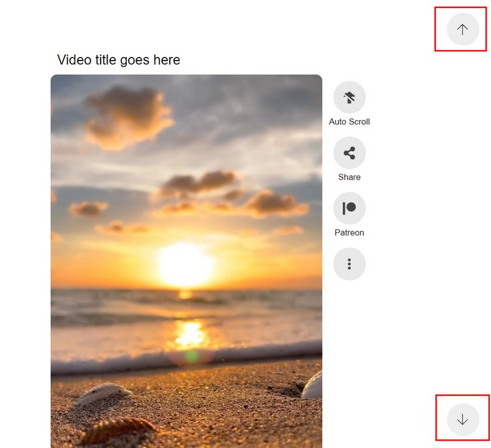
Task: Open the Patreon icon button
Action: coord(349,208)
